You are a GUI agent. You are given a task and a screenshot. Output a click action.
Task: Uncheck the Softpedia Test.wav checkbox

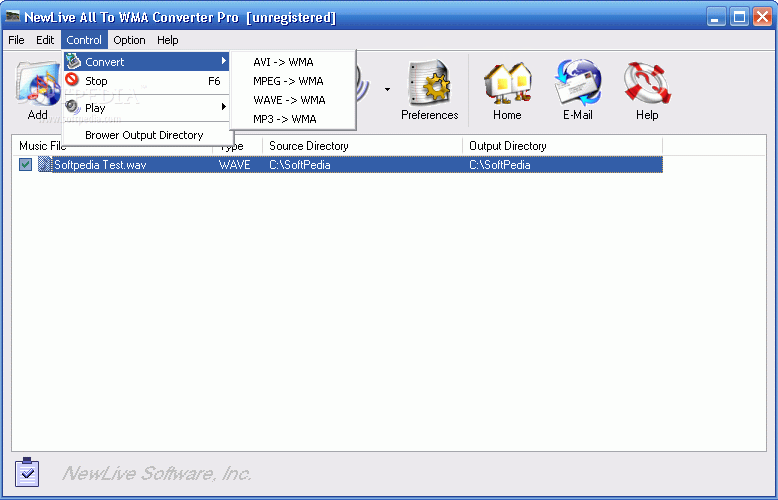click(x=25, y=165)
